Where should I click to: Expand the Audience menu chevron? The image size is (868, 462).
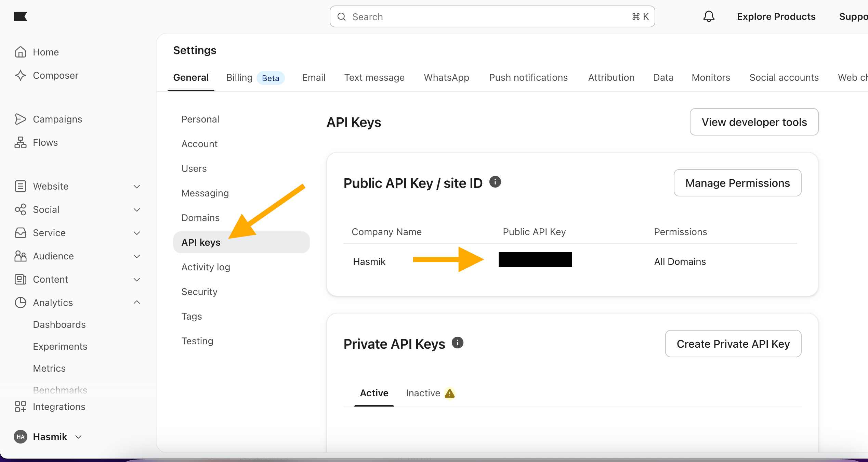[137, 256]
